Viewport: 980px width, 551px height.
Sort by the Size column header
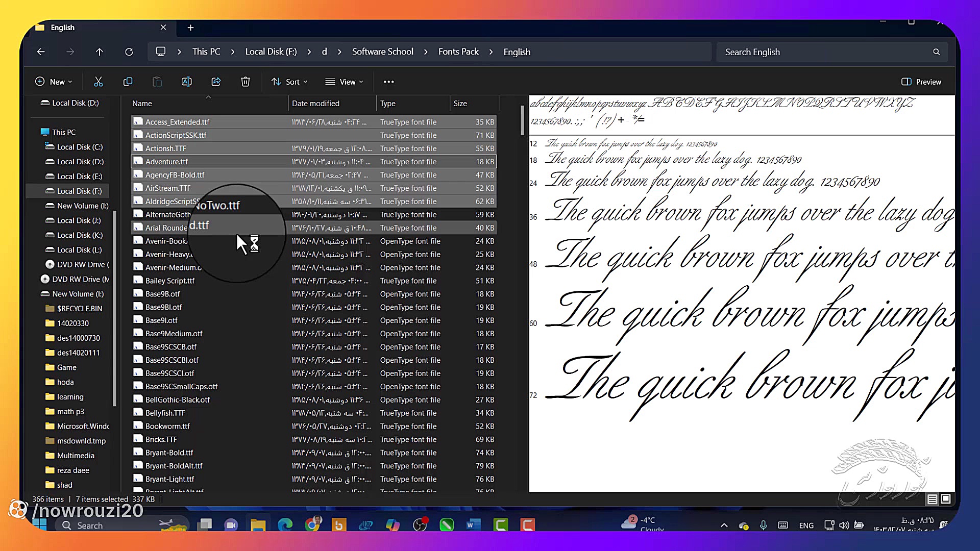click(x=474, y=104)
